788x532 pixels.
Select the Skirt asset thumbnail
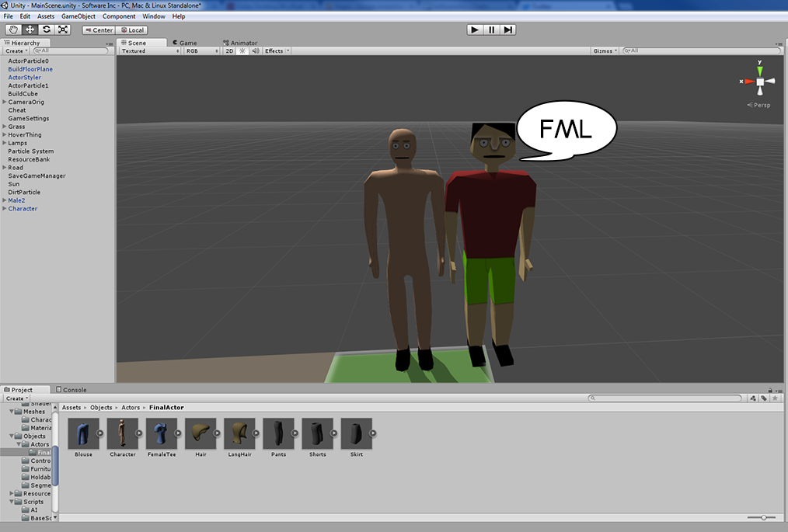tap(356, 433)
